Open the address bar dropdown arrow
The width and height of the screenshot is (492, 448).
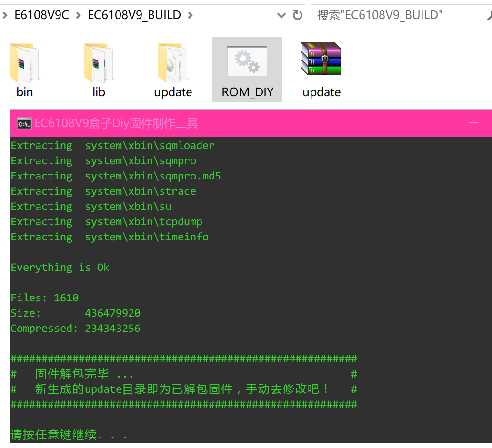(281, 15)
